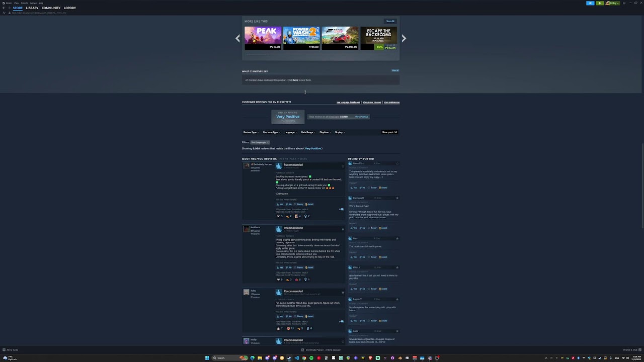Open the Your preferences link
644x362 pixels.
(x=391, y=102)
